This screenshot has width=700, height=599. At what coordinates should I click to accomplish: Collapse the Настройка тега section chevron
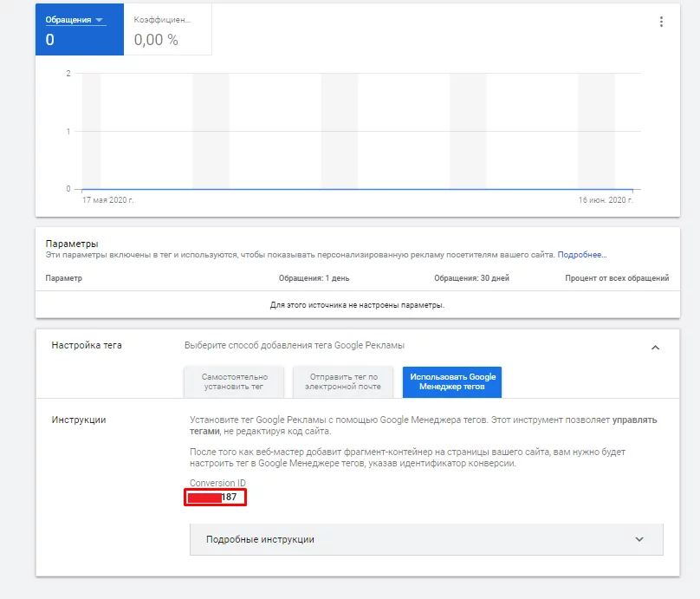click(x=655, y=348)
